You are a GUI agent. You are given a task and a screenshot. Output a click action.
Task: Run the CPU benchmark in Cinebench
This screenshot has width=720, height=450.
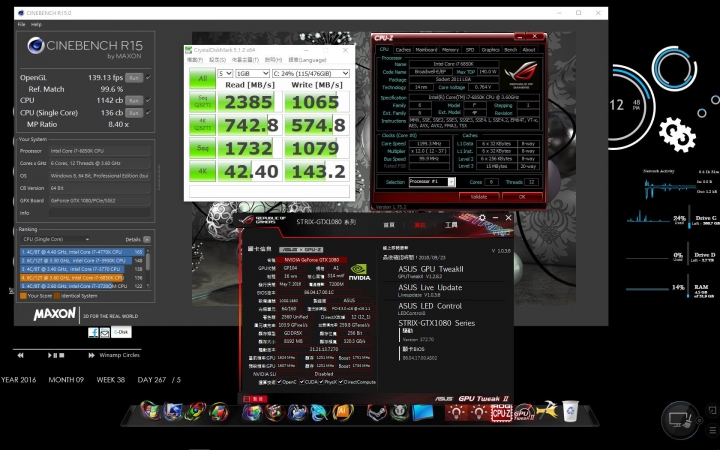[134, 100]
